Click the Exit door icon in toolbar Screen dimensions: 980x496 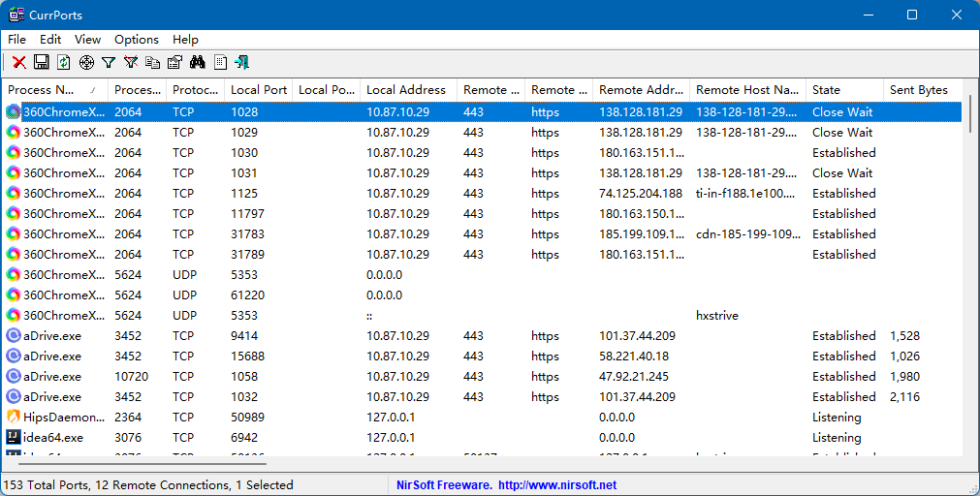(x=242, y=62)
